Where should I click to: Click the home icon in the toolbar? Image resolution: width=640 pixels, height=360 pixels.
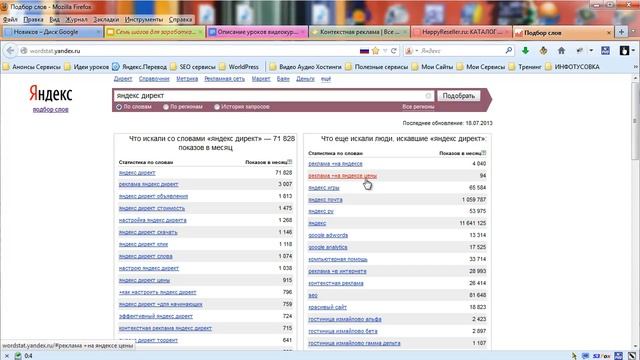click(x=561, y=51)
